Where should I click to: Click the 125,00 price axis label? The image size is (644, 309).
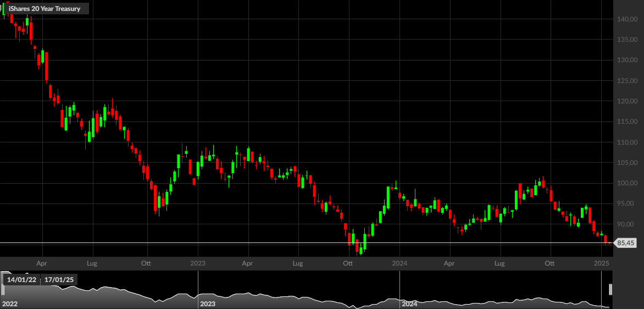click(x=628, y=81)
